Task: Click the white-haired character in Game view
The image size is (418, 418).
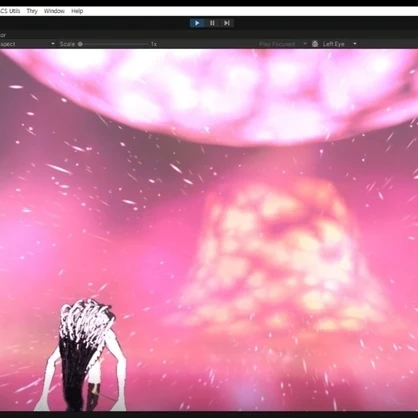Action: (81, 355)
